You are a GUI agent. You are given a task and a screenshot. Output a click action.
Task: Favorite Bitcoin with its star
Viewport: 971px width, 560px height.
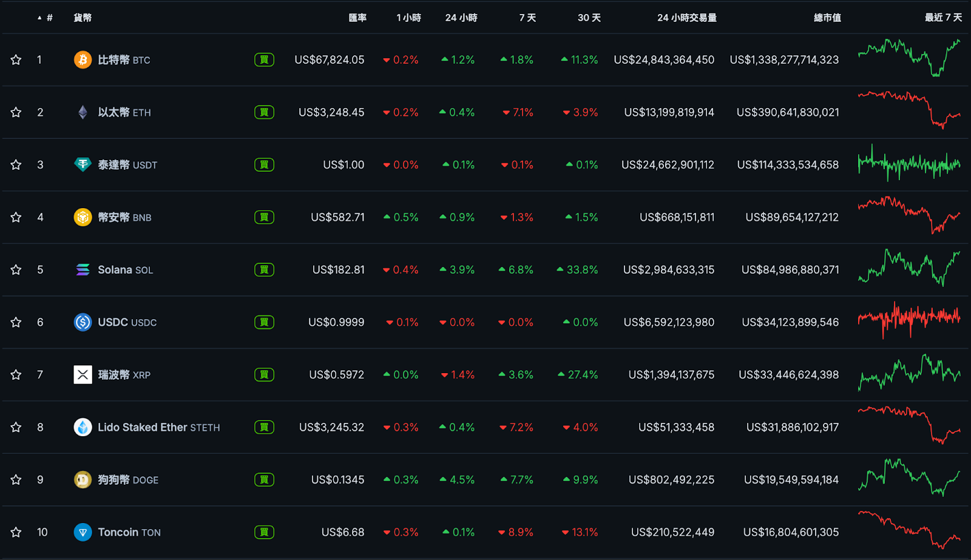[16, 59]
